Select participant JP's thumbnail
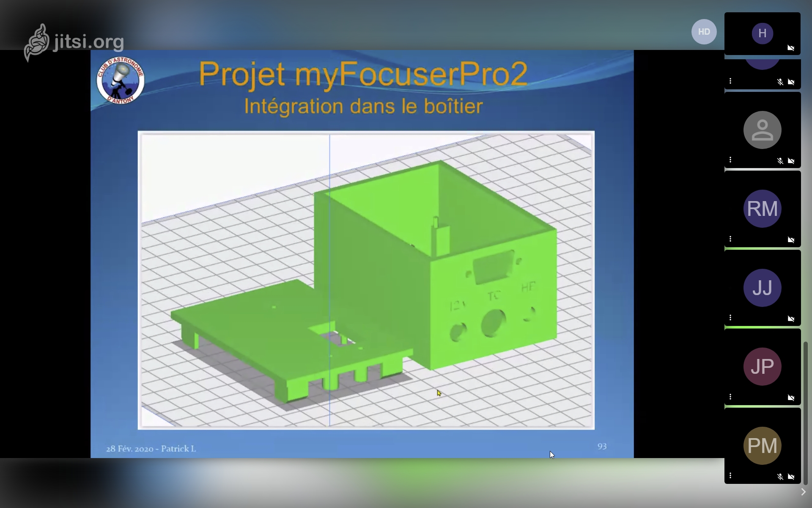The width and height of the screenshot is (812, 508). pos(763,367)
